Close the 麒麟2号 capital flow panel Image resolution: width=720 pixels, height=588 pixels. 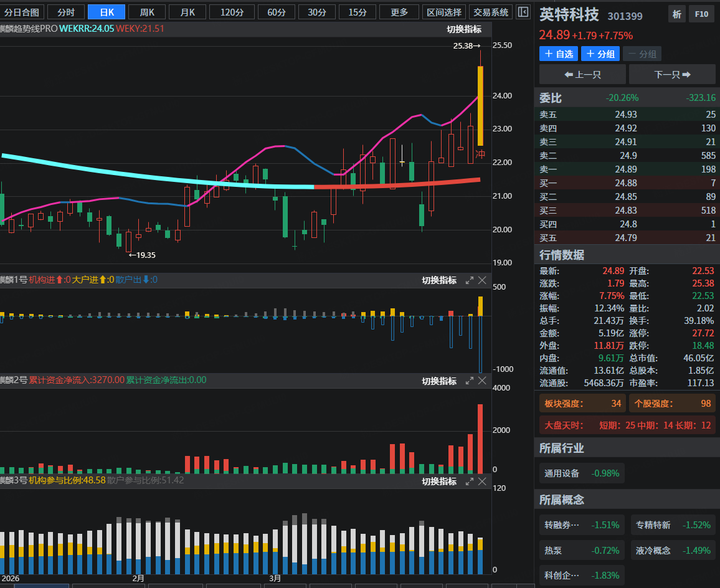pyautogui.click(x=483, y=381)
